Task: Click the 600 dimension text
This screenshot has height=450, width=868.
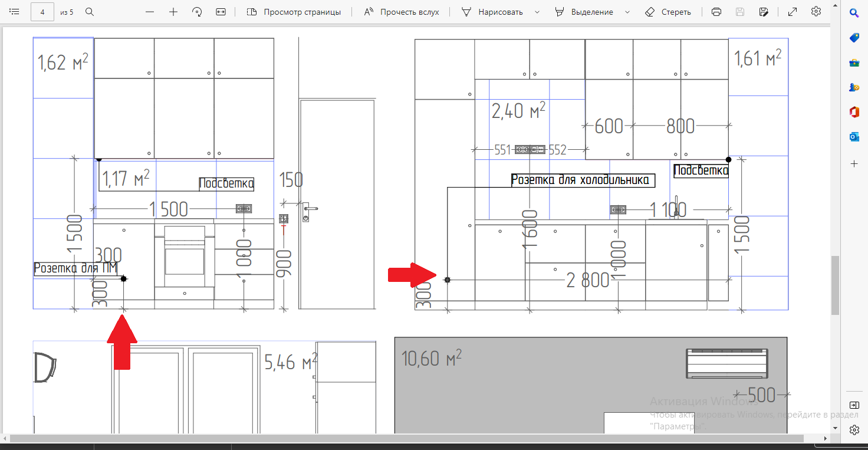Action: pos(609,126)
